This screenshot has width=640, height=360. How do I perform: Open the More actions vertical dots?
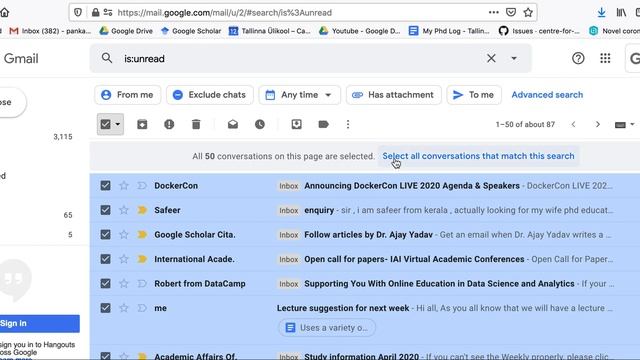point(348,124)
